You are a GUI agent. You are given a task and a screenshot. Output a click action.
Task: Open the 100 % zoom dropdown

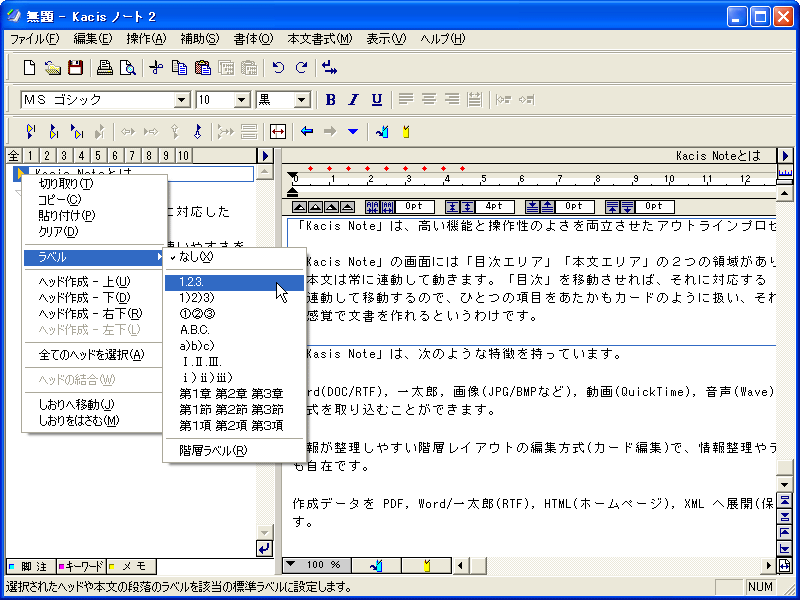[290, 564]
